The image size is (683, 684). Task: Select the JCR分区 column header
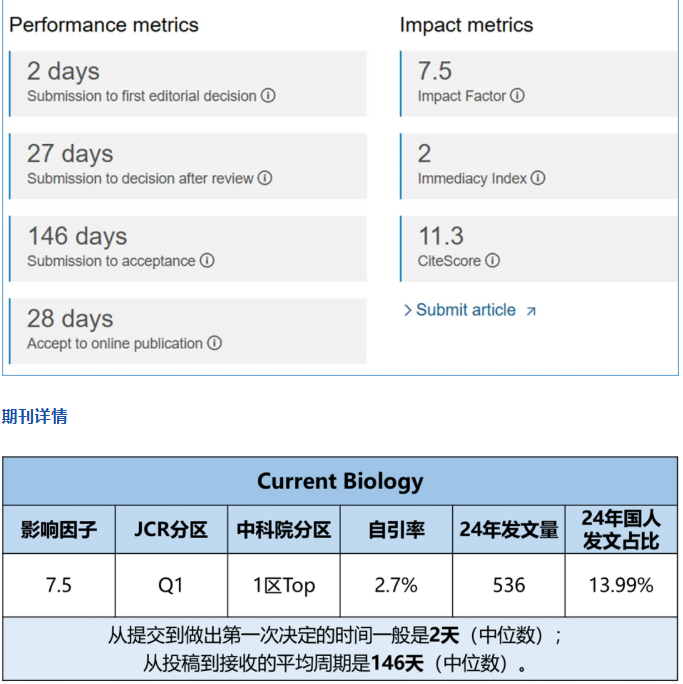click(x=171, y=530)
